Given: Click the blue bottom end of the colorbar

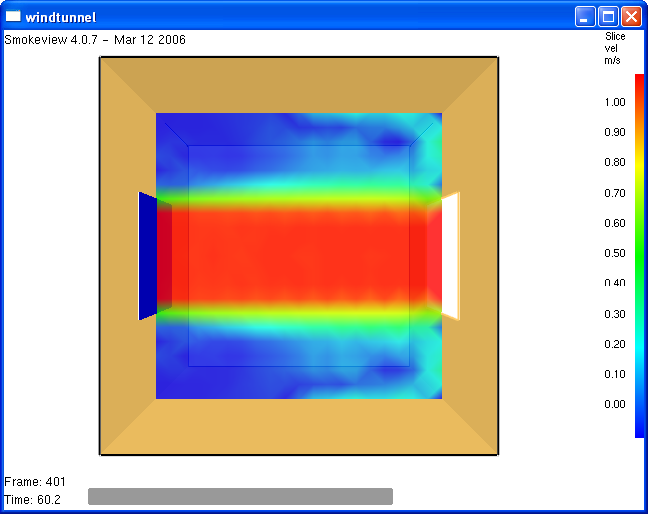Looking at the screenshot, I should 640,430.
